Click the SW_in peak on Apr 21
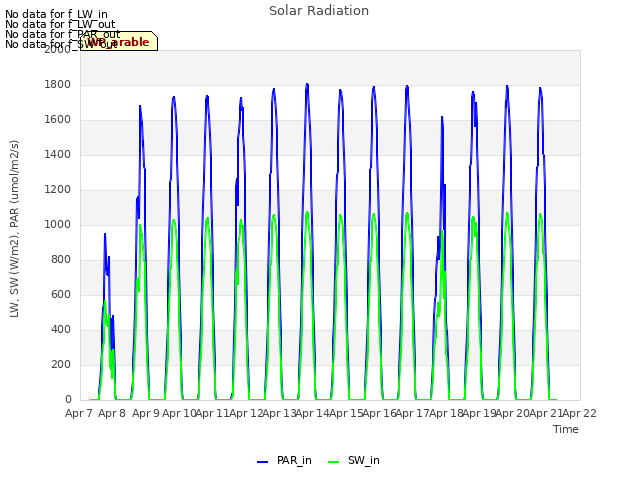Screen dimensions: 640x480 tap(540, 214)
